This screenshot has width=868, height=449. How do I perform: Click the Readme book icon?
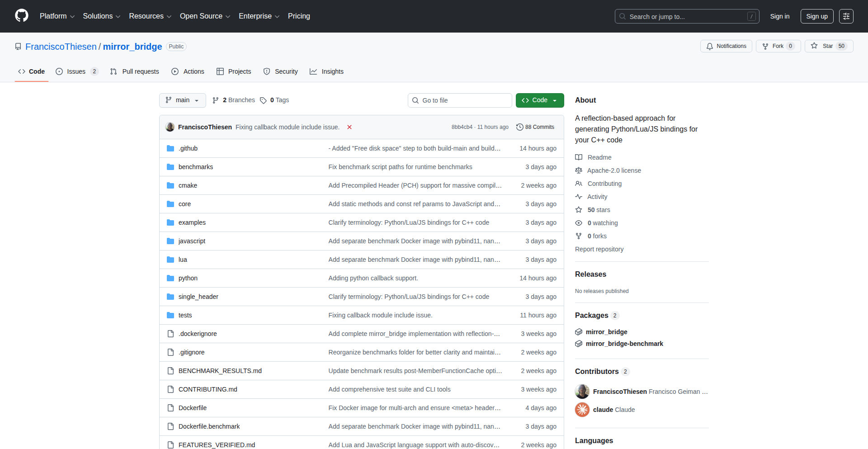click(579, 157)
